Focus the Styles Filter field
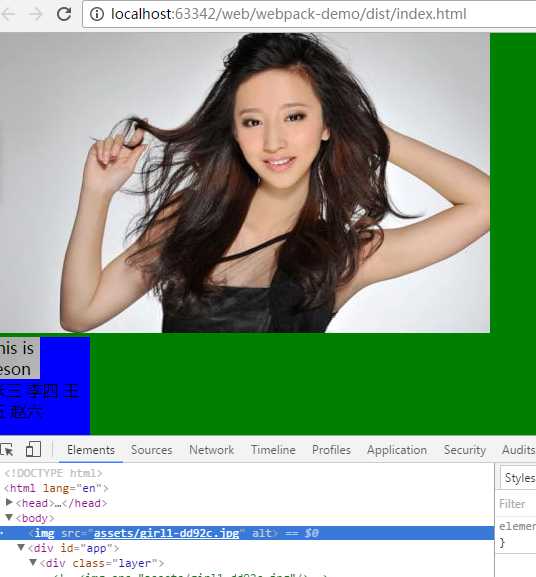This screenshot has width=536, height=577. coord(517,504)
